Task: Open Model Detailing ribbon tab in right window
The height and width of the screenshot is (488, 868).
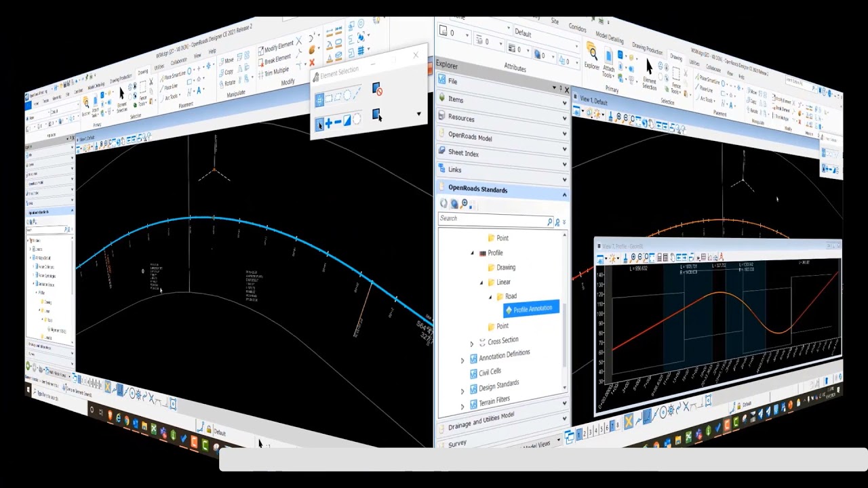Action: coord(609,37)
